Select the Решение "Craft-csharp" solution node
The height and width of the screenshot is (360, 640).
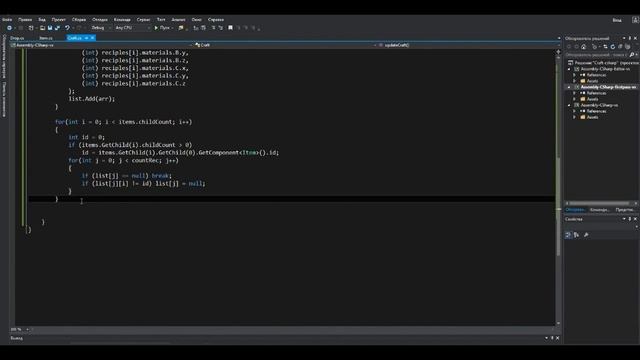coord(603,63)
